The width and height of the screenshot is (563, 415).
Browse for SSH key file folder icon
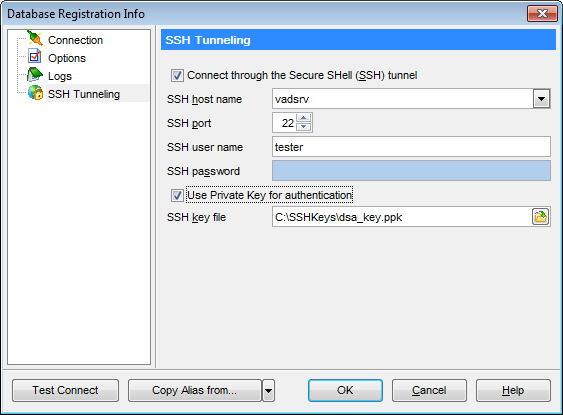[540, 217]
